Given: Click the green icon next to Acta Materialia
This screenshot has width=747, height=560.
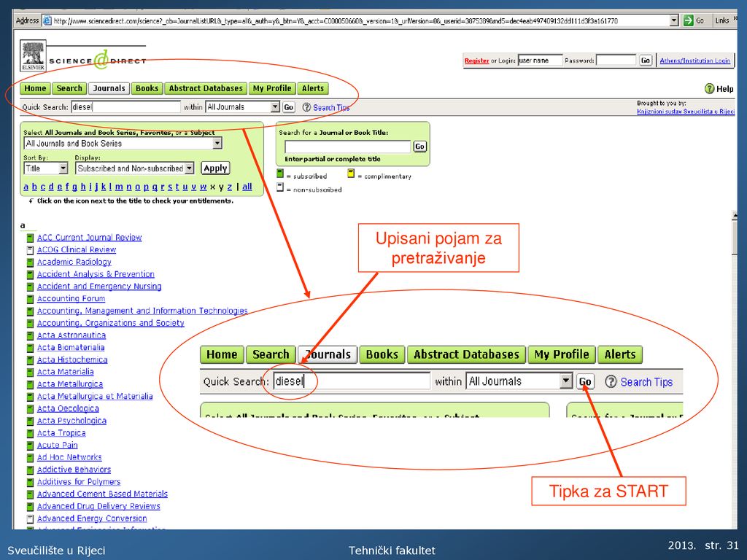Looking at the screenshot, I should tap(29, 373).
